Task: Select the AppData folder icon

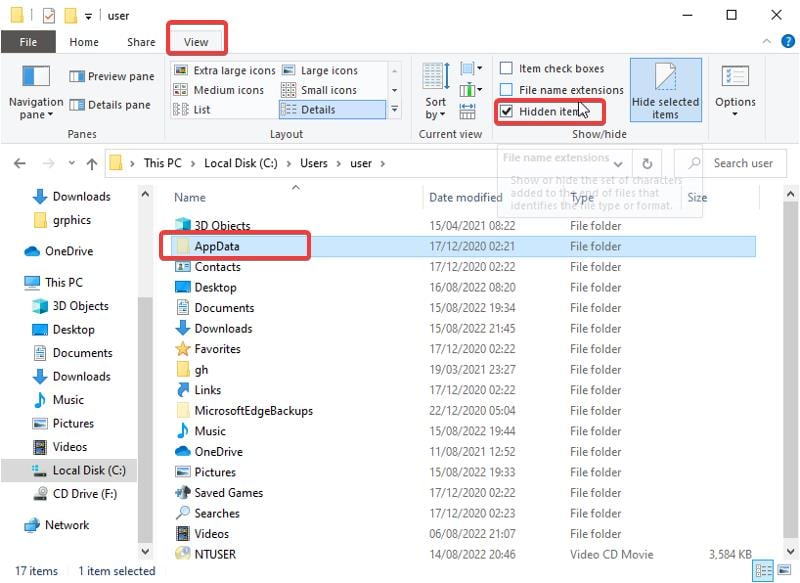Action: coord(183,246)
